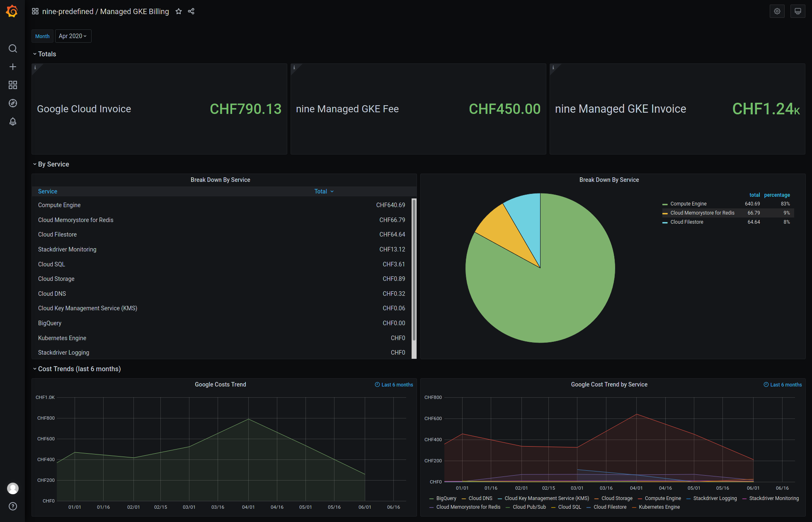This screenshot has width=812, height=522.
Task: Toggle Stackdriver Monitoring series in trend legend
Action: pyautogui.click(x=774, y=498)
